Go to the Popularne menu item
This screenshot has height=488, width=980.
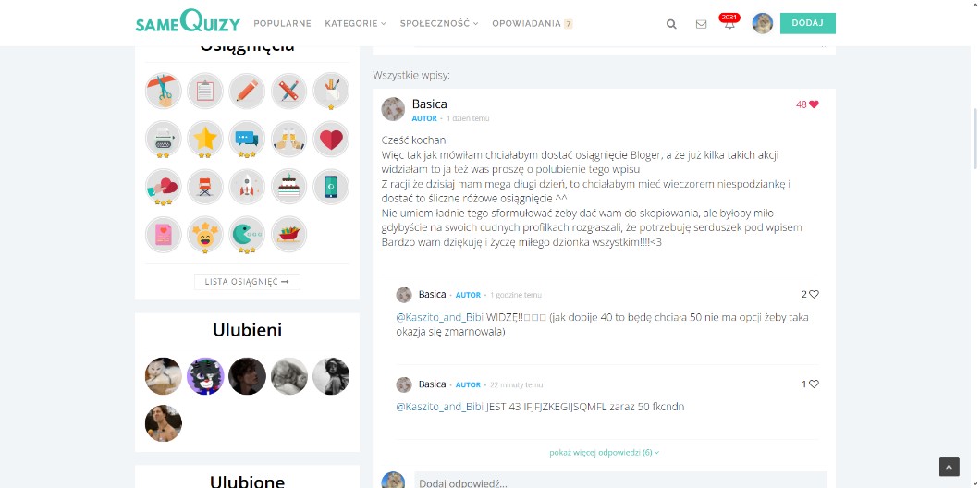[x=283, y=24]
